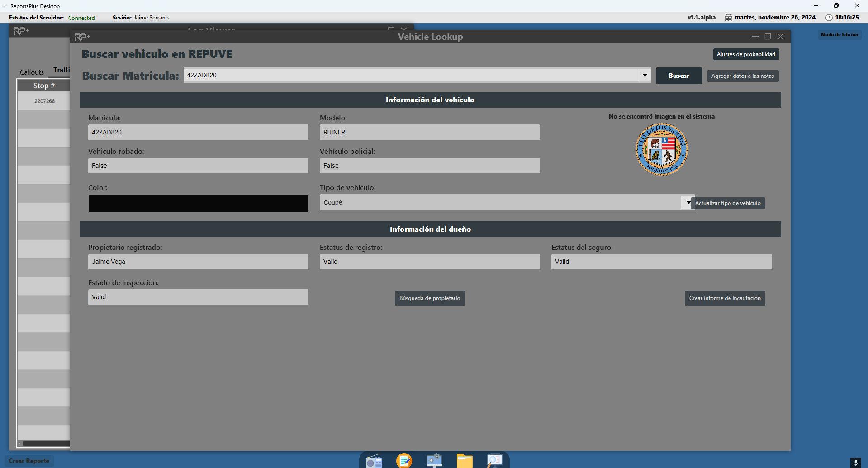
Task: Click the calendar icon beside the date
Action: (x=728, y=18)
